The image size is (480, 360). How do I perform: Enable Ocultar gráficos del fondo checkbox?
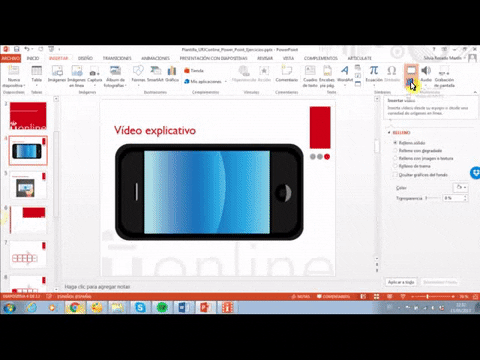click(x=395, y=175)
